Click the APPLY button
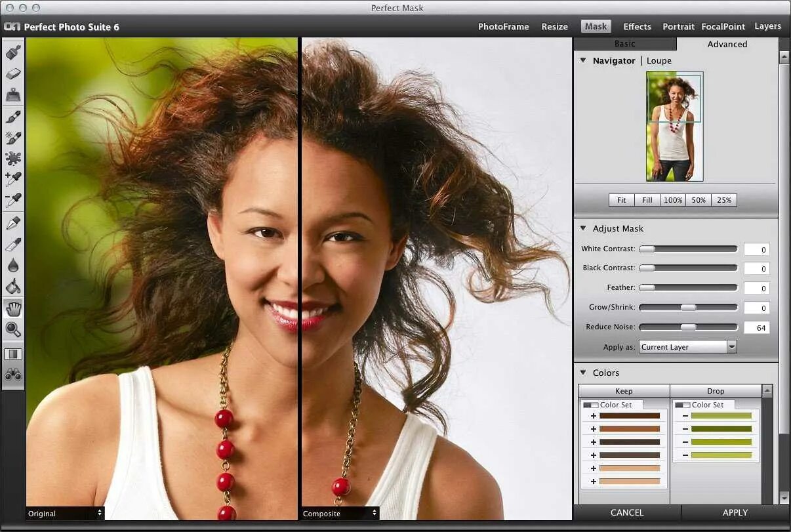791x532 pixels. tap(735, 512)
